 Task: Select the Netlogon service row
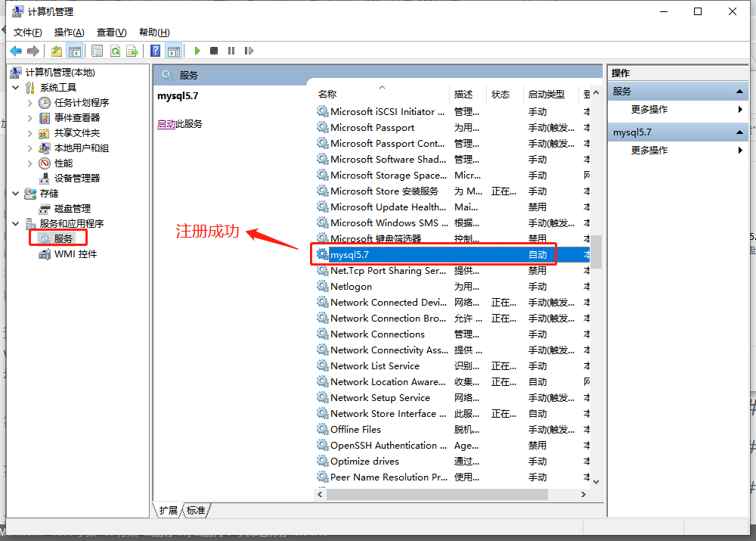tap(453, 286)
